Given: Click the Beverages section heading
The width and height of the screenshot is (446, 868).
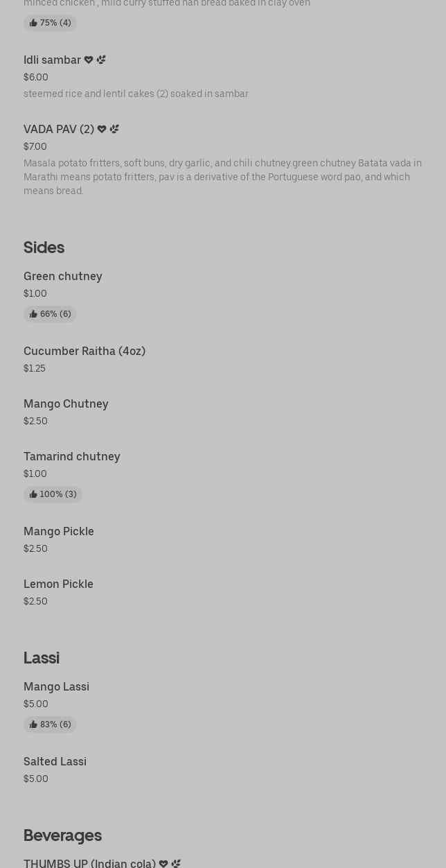Looking at the screenshot, I should tap(62, 835).
